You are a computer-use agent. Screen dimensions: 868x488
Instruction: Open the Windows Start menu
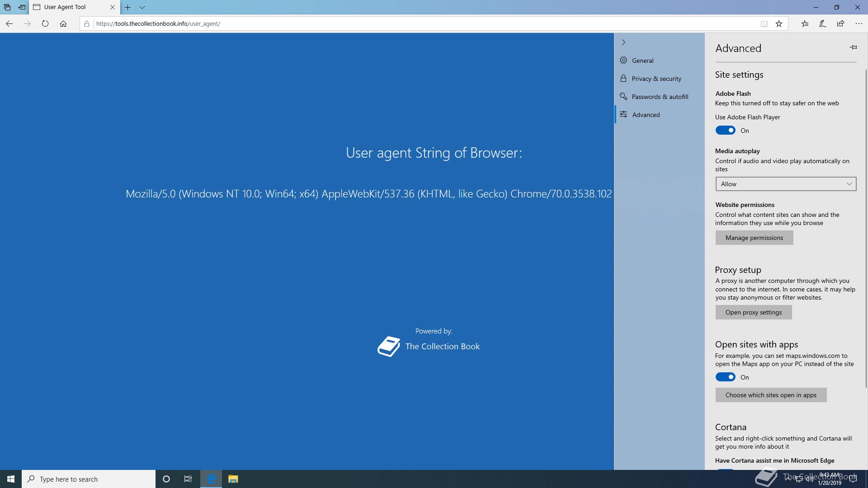click(x=11, y=479)
